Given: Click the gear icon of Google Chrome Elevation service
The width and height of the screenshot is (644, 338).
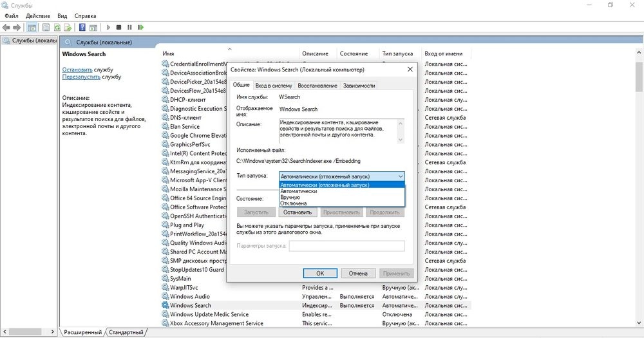Looking at the screenshot, I should point(165,136).
